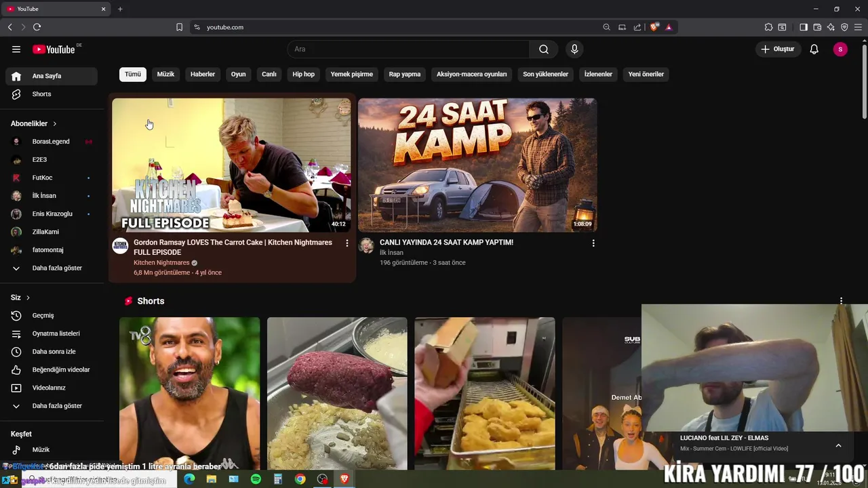Open browser extensions puzzle icon
868x488 pixels.
click(x=768, y=27)
